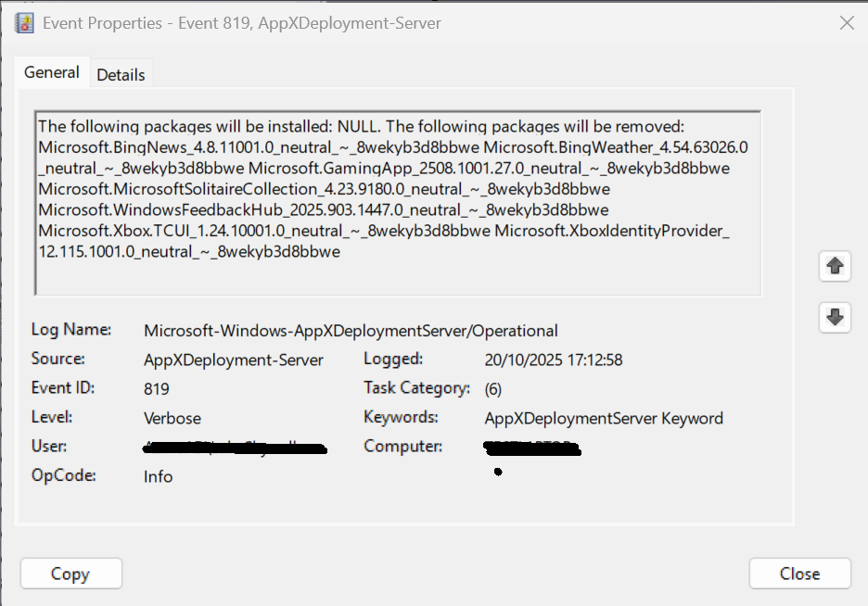Click the OpCode value Info
Screen dimensions: 868x606
tap(158, 477)
